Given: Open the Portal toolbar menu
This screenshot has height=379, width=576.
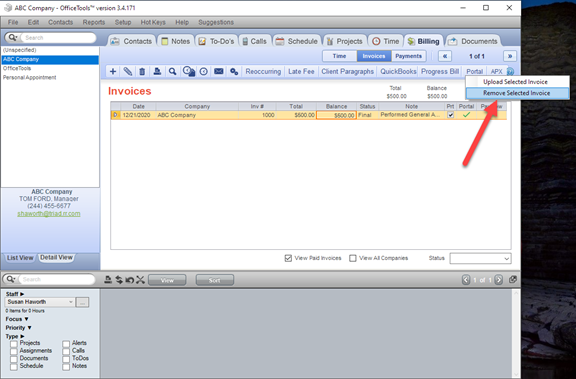Looking at the screenshot, I should [474, 72].
